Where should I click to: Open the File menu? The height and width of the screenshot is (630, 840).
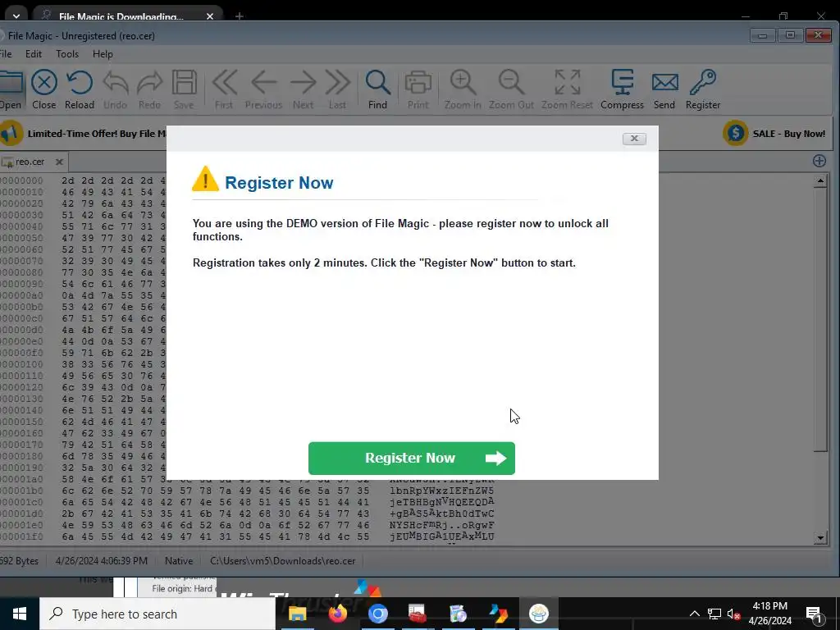pyautogui.click(x=6, y=54)
